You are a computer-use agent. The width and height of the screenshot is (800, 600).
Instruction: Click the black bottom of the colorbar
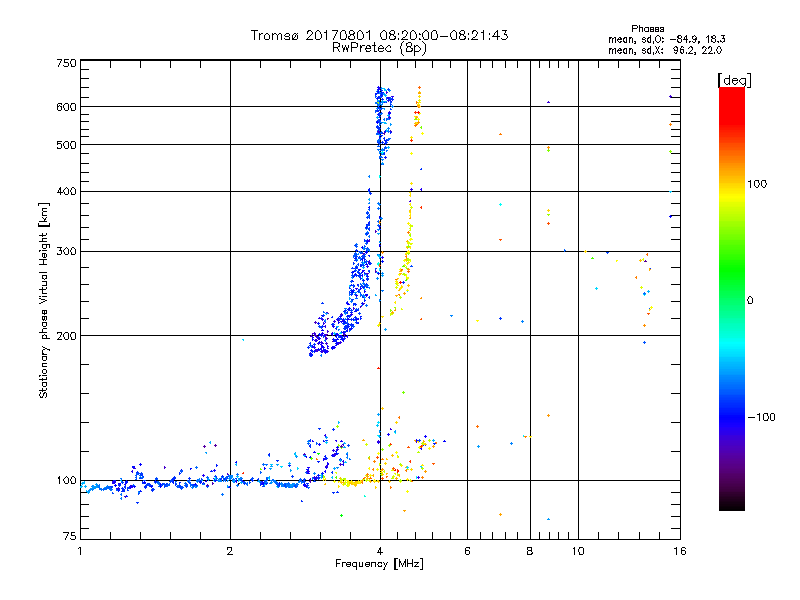pos(732,503)
